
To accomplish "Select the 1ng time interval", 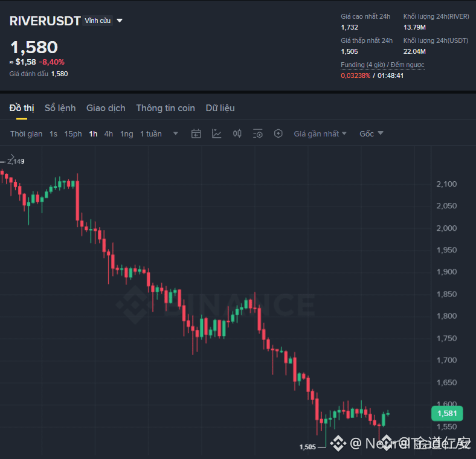I will 127,134.
